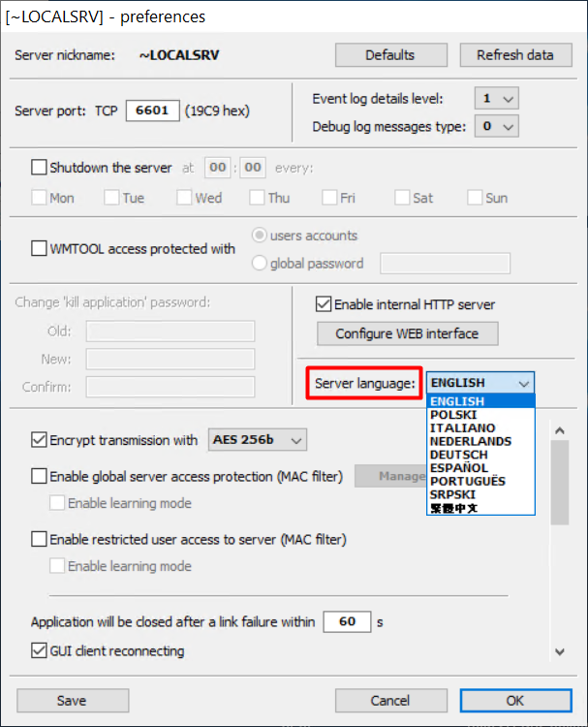Disable Encrypt transmission with checkbox
Viewport: 588px width, 727px height.
click(x=40, y=440)
